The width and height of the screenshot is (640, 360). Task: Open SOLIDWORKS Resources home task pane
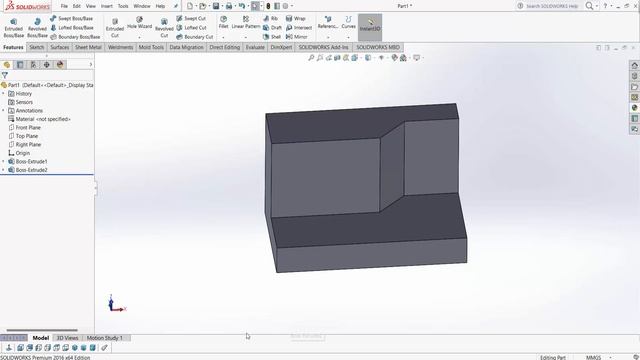pos(634,65)
